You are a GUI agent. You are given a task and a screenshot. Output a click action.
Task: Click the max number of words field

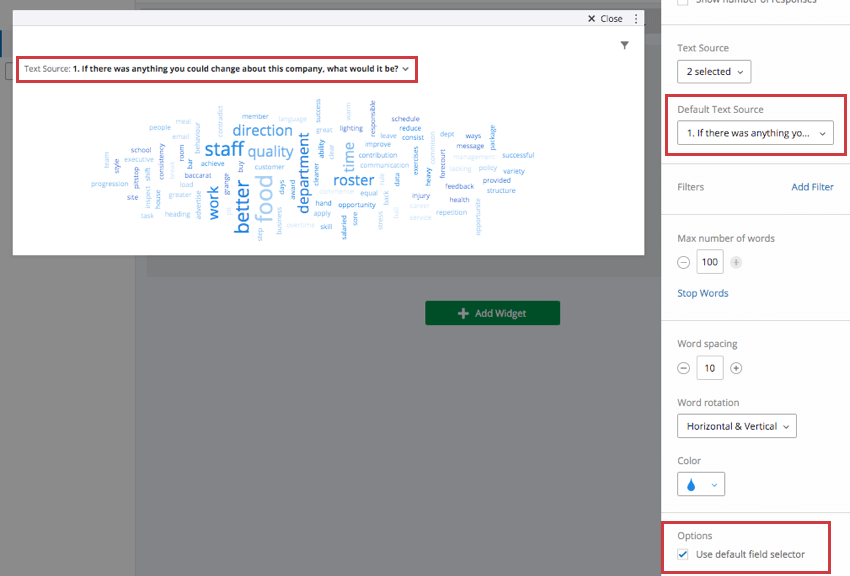710,262
